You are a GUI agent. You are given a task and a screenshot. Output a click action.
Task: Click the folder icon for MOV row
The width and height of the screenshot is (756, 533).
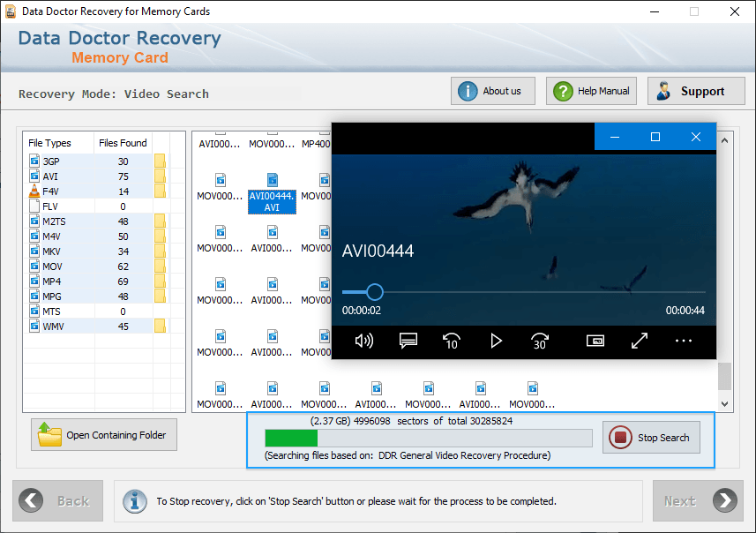[160, 266]
